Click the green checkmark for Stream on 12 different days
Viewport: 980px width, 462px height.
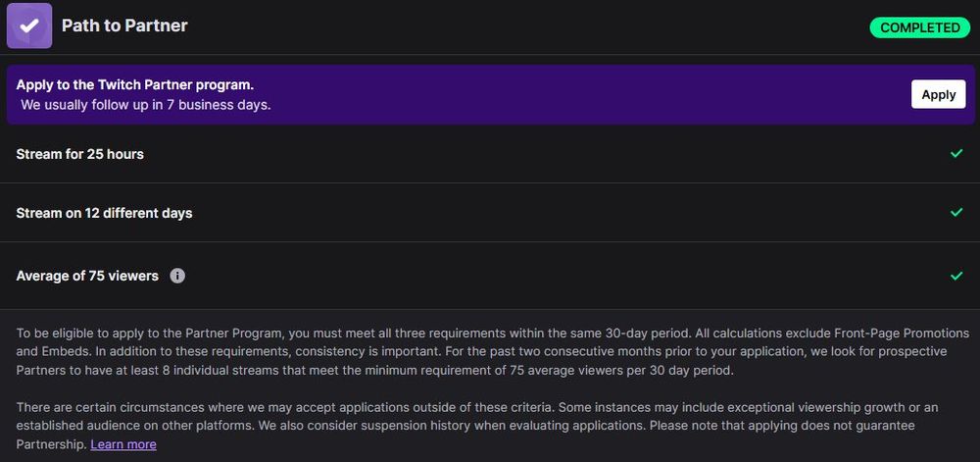tap(956, 213)
